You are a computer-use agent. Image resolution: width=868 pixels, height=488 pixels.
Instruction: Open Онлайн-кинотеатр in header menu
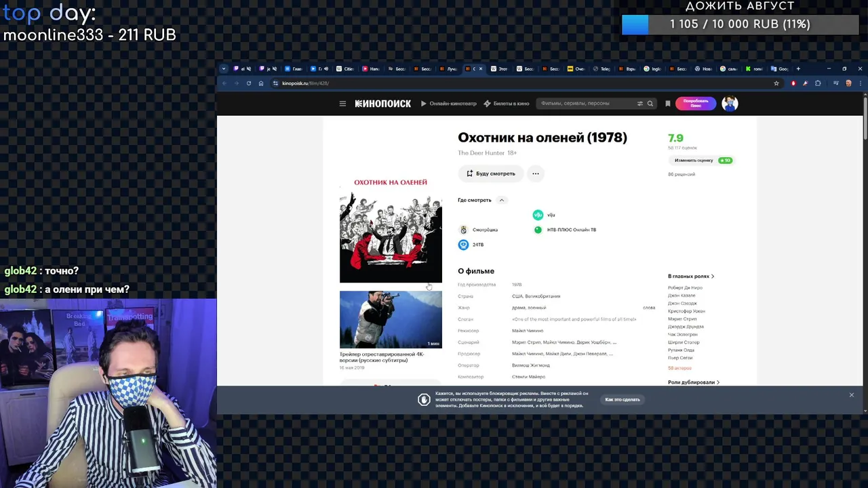tap(448, 104)
